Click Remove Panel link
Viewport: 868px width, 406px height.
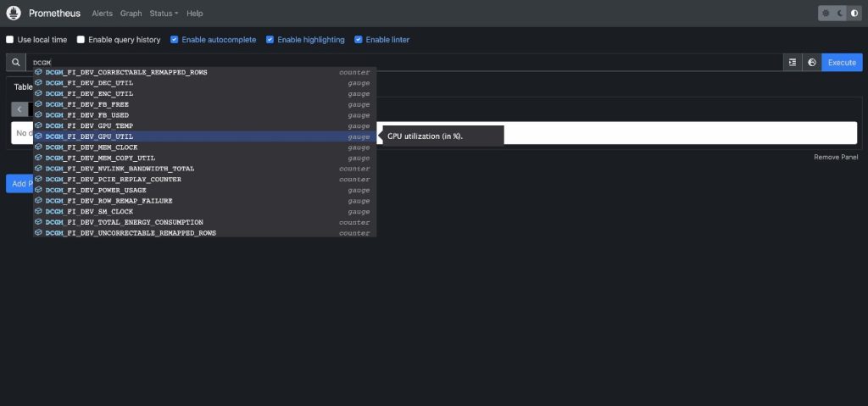836,158
